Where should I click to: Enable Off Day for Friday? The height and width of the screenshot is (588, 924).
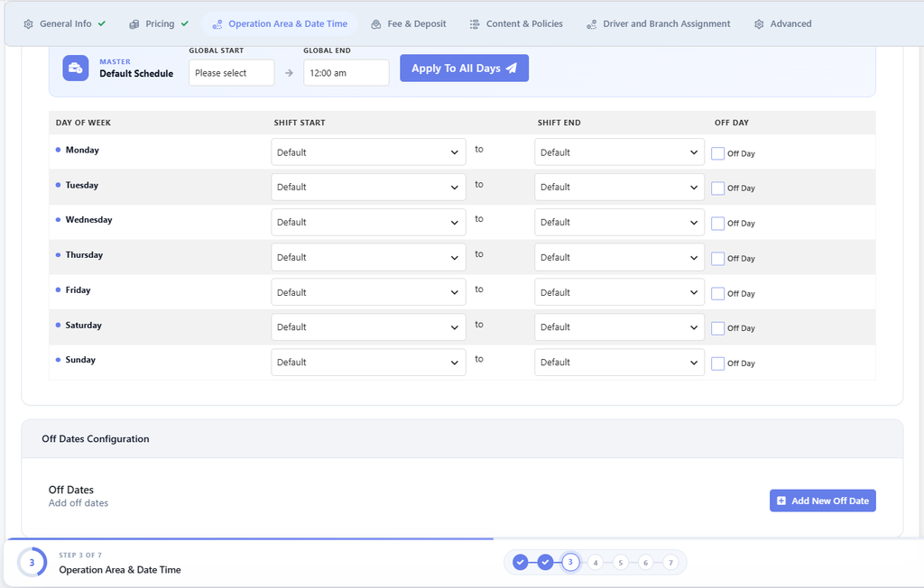717,293
